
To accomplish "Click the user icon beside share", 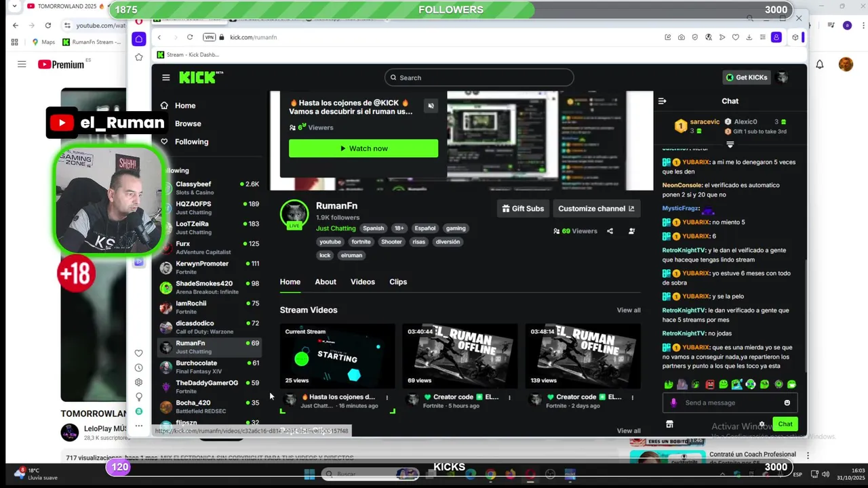I will [631, 231].
